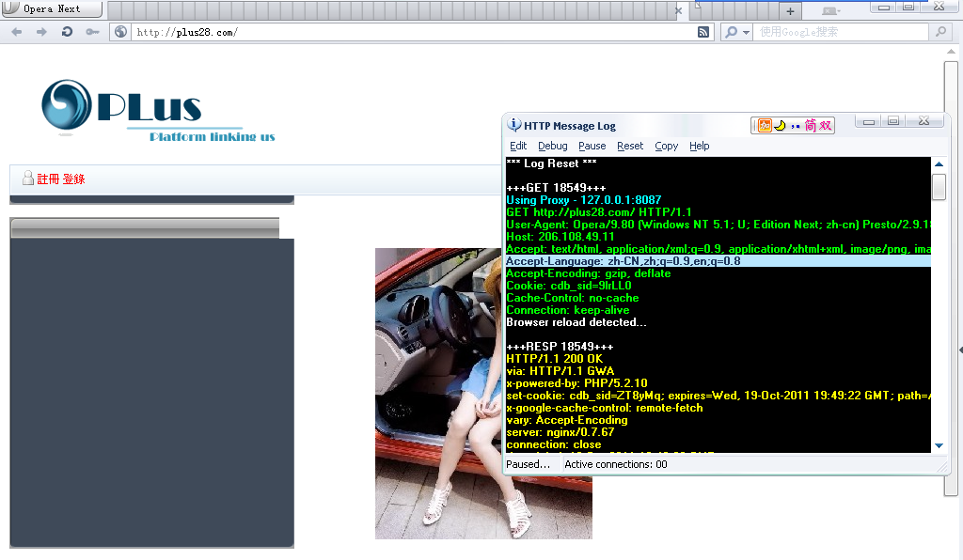Open the RSS feed icon in address bar
This screenshot has width=963, height=560.
tap(703, 31)
